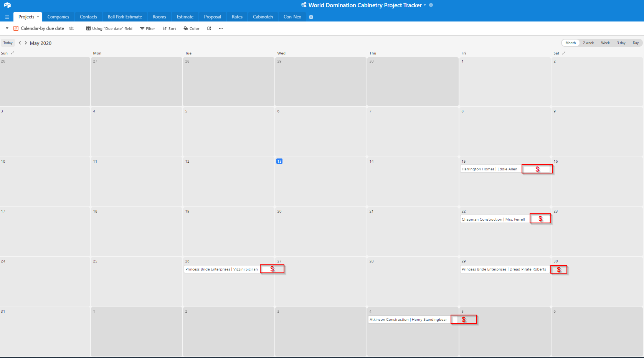Viewport: 644px width, 358px height.
Task: Select 2 week calendar view
Action: pyautogui.click(x=588, y=43)
